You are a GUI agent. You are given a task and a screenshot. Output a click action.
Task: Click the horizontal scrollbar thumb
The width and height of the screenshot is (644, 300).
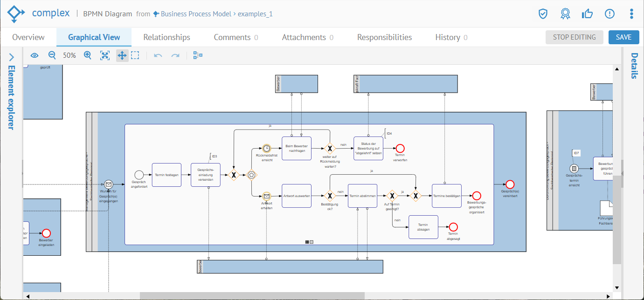click(x=252, y=296)
